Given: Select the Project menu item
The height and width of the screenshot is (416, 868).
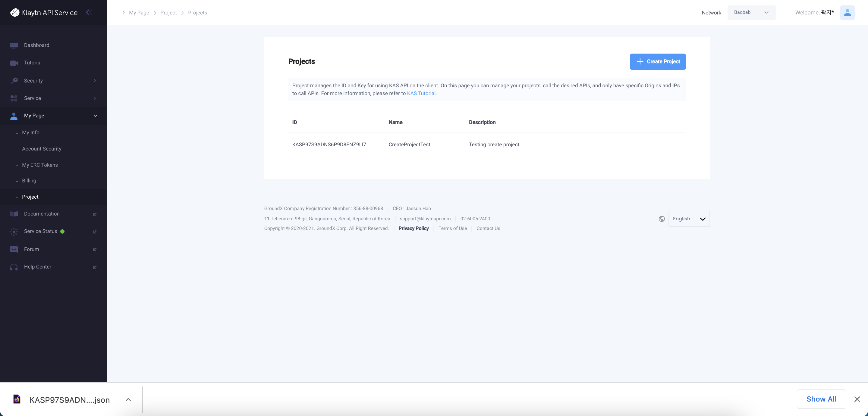Looking at the screenshot, I should 30,197.
